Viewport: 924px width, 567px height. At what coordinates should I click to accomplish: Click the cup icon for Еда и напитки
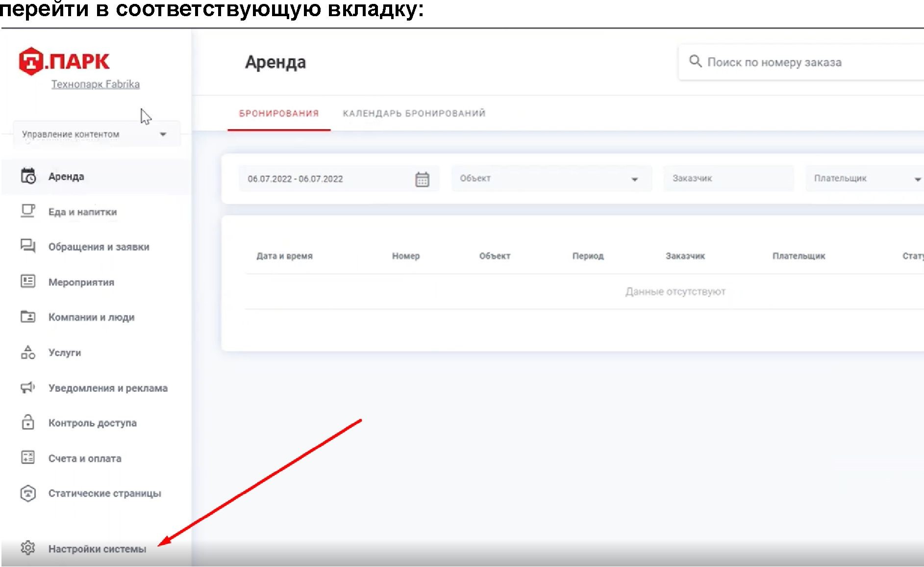click(x=28, y=211)
